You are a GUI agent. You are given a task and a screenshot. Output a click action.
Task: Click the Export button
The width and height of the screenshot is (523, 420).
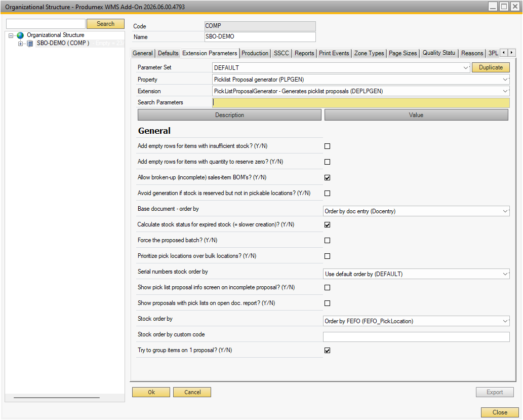(495, 392)
